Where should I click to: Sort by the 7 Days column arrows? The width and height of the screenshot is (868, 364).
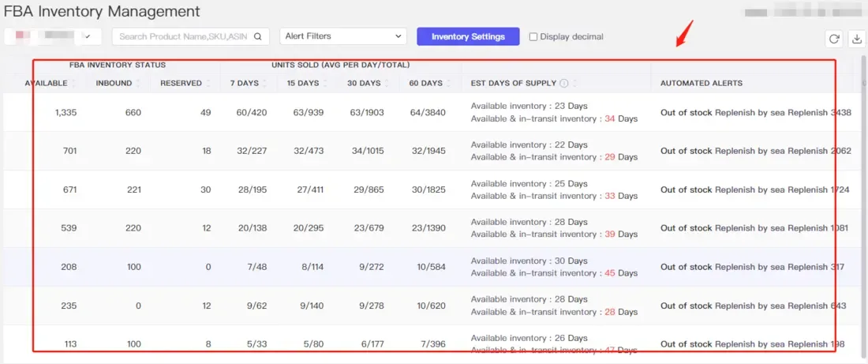pyautogui.click(x=265, y=84)
